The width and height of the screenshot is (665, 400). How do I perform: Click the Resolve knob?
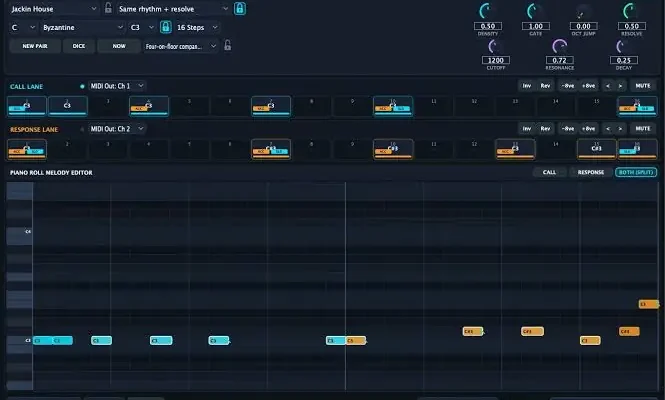click(631, 11)
